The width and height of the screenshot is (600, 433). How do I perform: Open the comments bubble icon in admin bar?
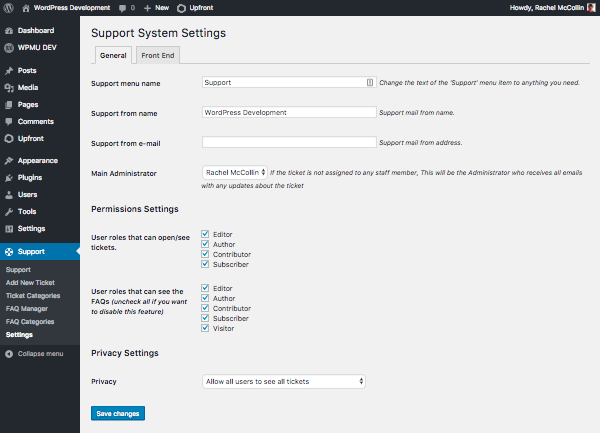coord(122,8)
